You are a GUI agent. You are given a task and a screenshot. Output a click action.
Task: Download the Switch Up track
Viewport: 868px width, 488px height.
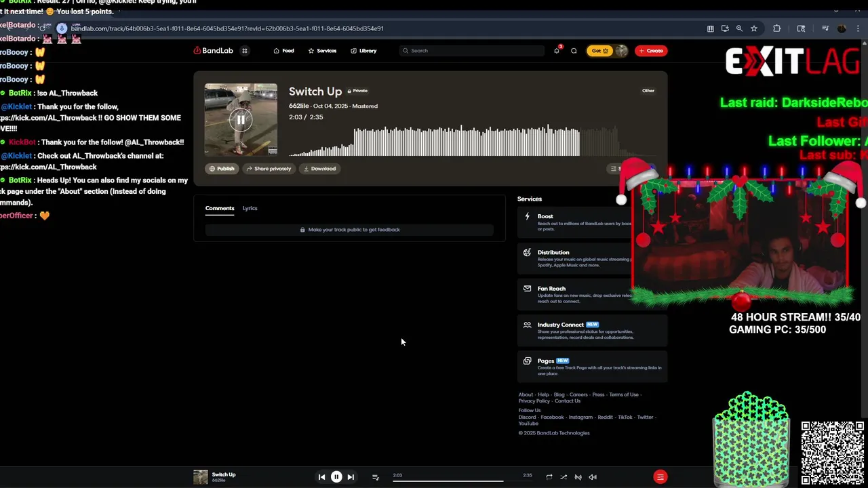point(319,169)
